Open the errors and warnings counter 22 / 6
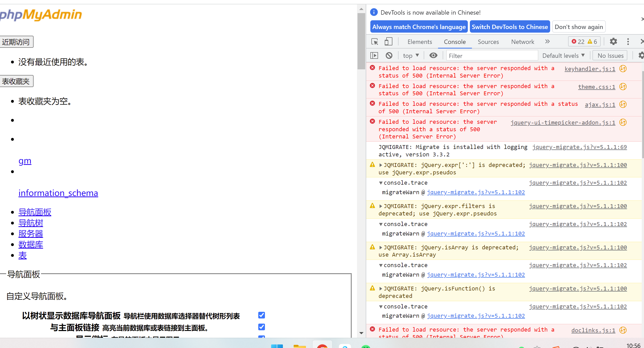The image size is (644, 348). coord(584,42)
